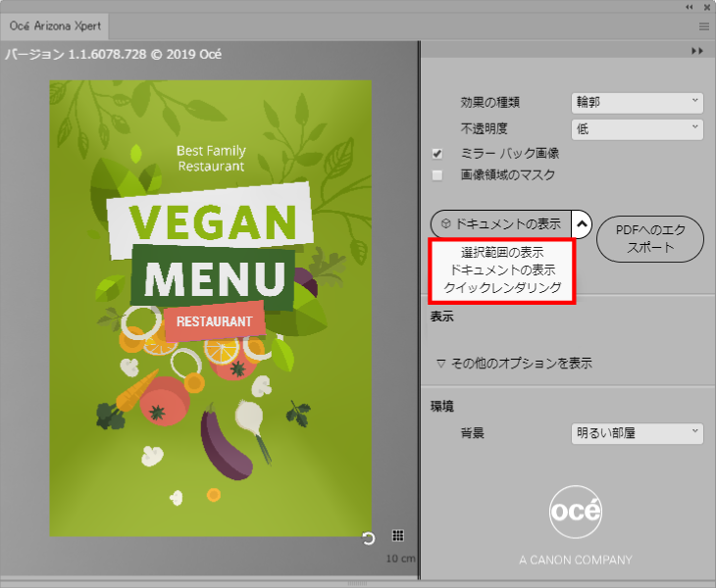Click the double-right arrows to collapse settings
The width and height of the screenshot is (716, 588).
697,51
